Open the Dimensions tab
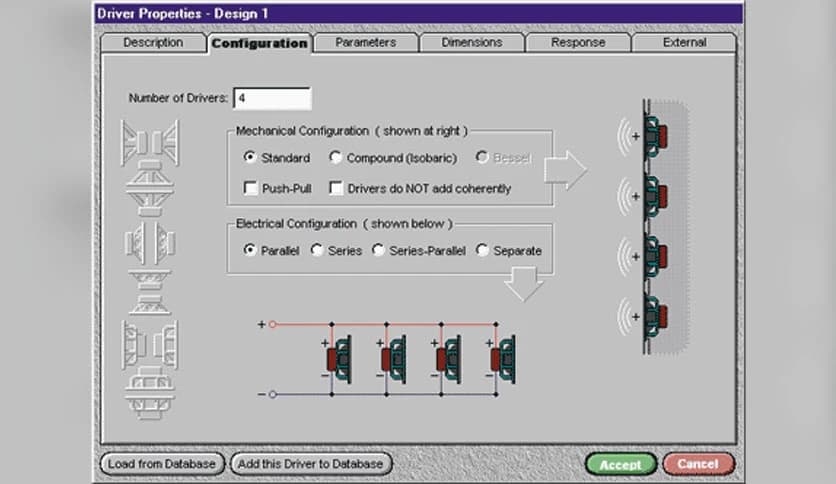This screenshot has height=484, width=836. pos(472,43)
